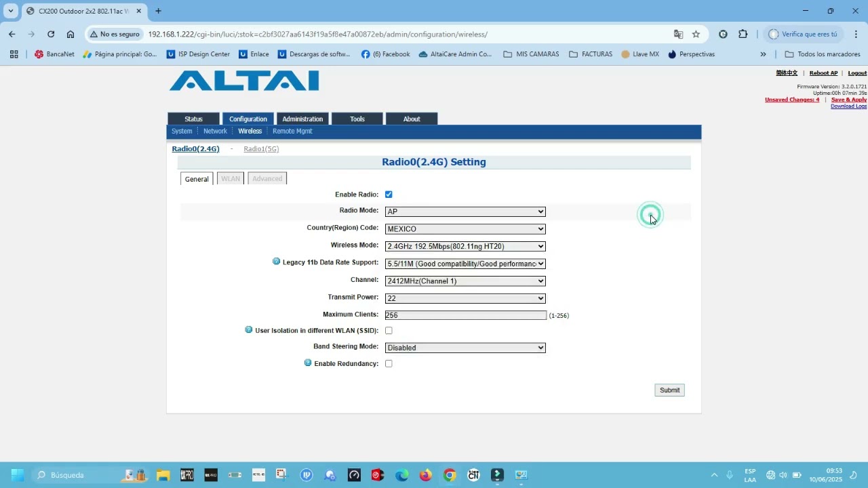
Task: Click the No es seguro security indicator
Action: [x=115, y=34]
